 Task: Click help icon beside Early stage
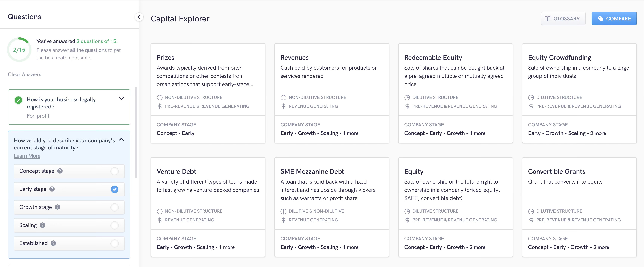pyautogui.click(x=52, y=189)
